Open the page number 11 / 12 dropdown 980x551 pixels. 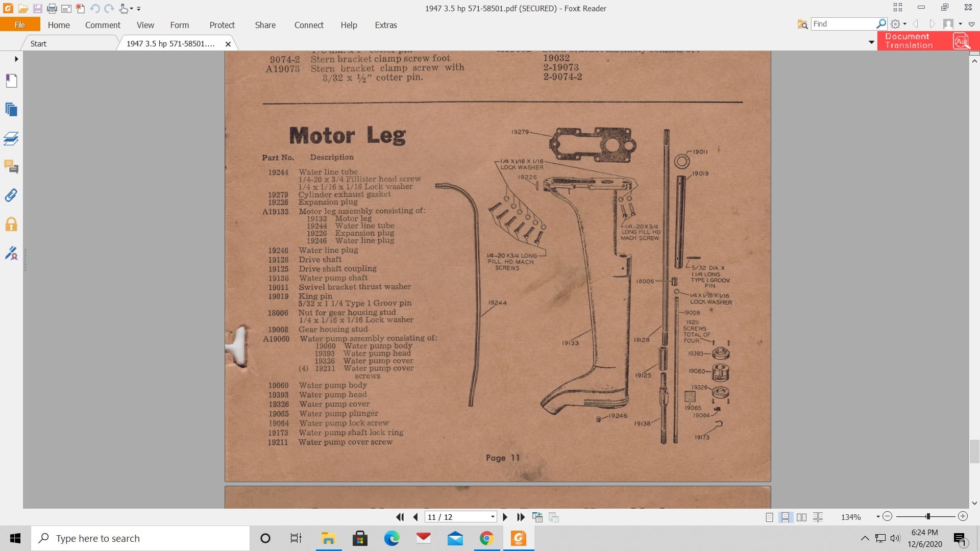coord(493,517)
